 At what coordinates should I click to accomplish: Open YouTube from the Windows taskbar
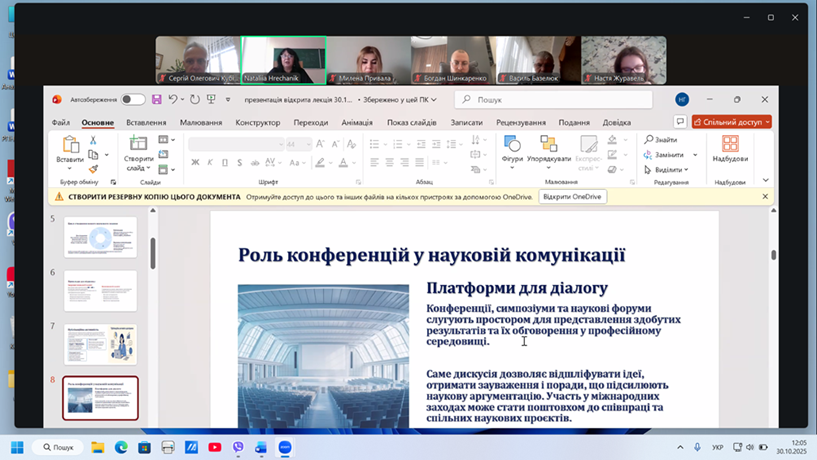pyautogui.click(x=215, y=447)
